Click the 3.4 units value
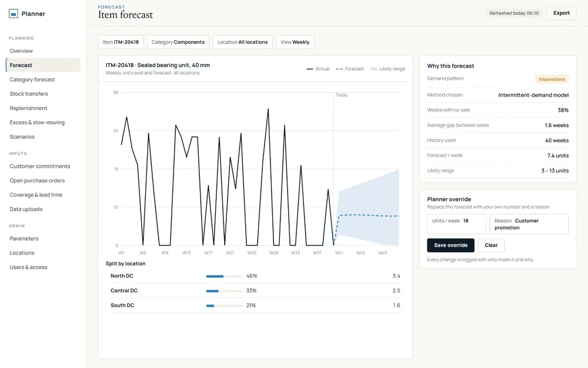Screen dimensions: 588x368 click(396, 276)
